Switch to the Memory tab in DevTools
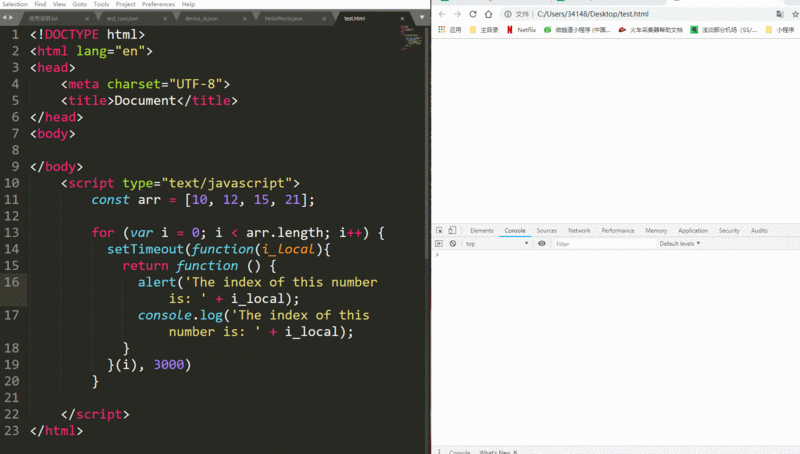Viewport: 800px width, 454px height. click(x=656, y=231)
